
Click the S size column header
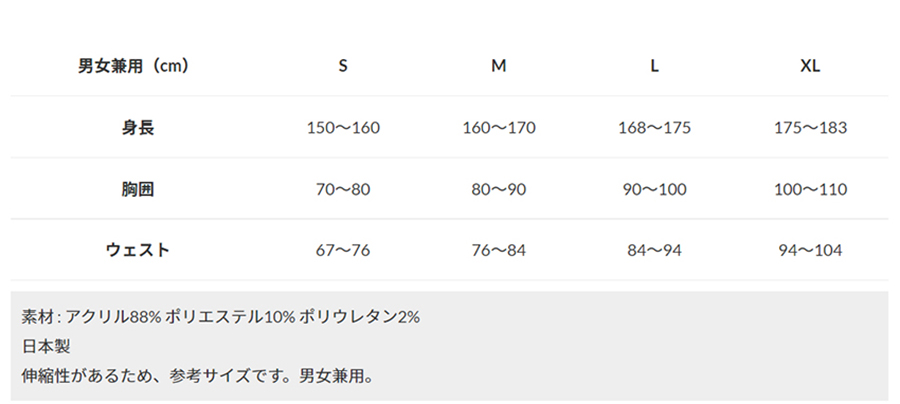point(343,66)
